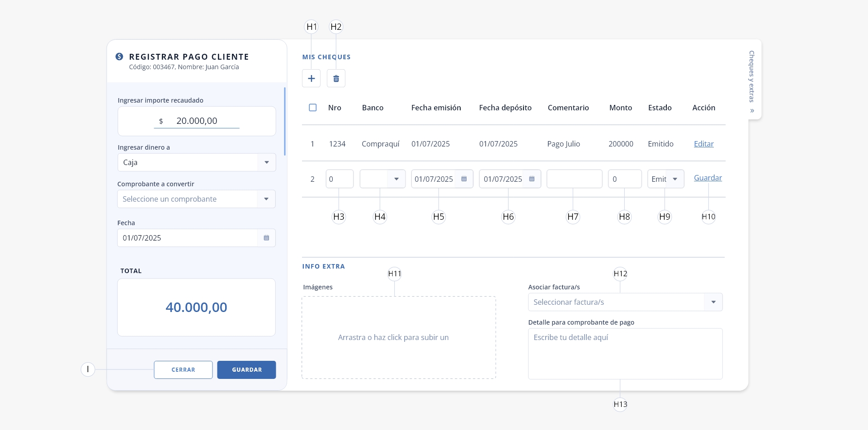Viewport: 868px width, 430px height.
Task: Click the Estado column header
Action: coord(660,108)
